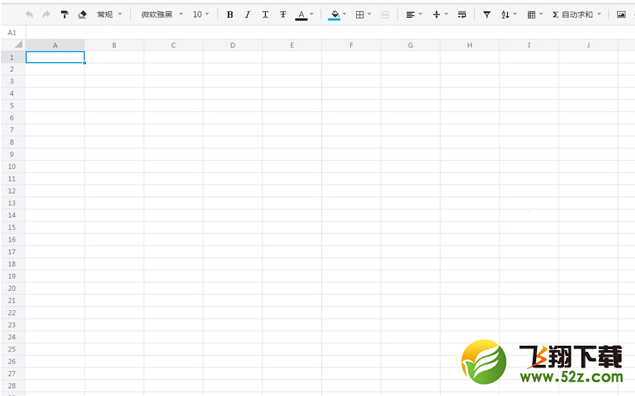Click the fill color bucket icon
The image size is (635, 396).
click(x=335, y=15)
